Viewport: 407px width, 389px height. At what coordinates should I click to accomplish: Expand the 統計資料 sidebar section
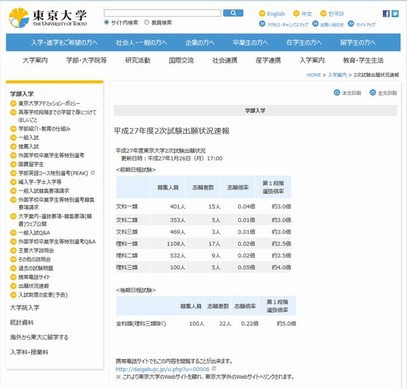(x=22, y=322)
